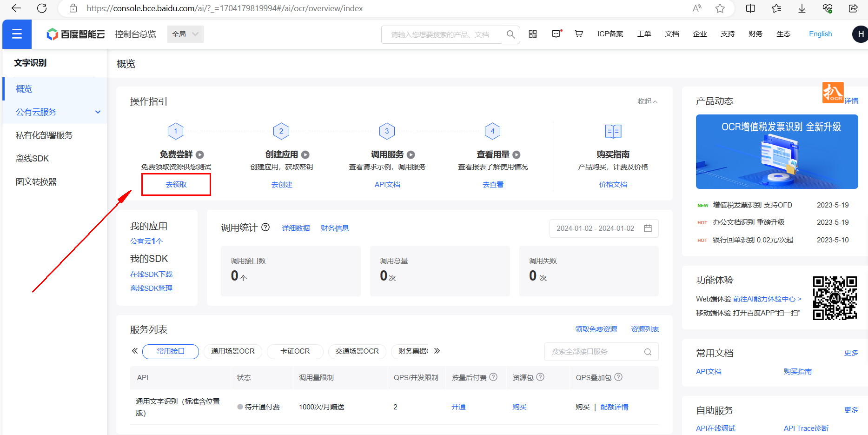Go back with browser back arrow
The image size is (868, 435).
pyautogui.click(x=16, y=8)
